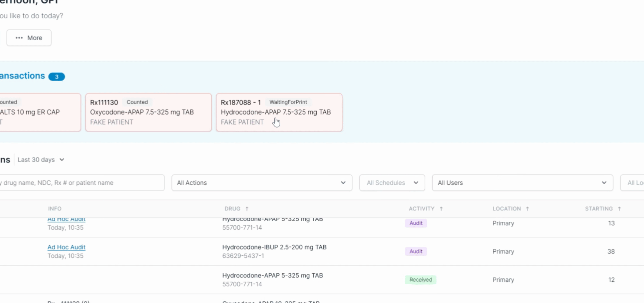Click the INFO column header
Viewport: 644px width, 303px height.
(55, 209)
